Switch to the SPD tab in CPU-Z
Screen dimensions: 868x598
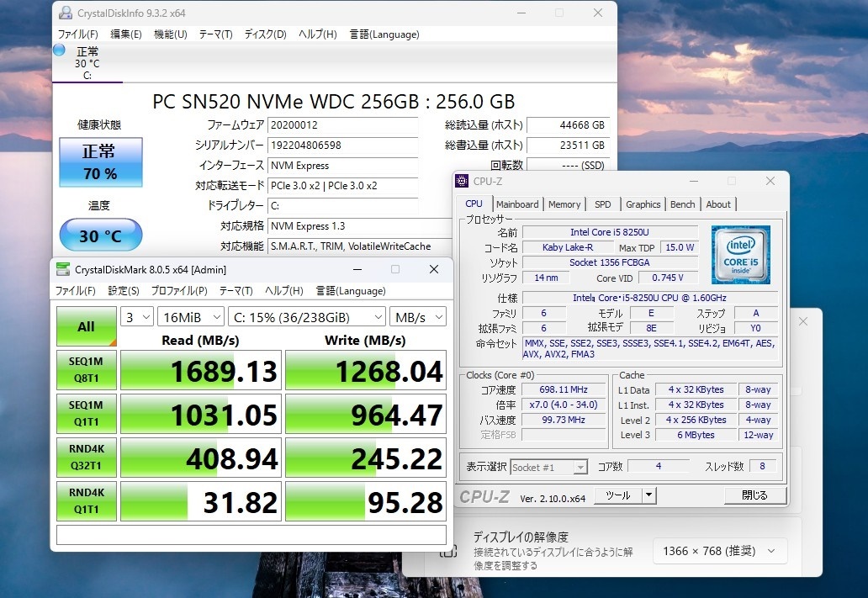pos(603,204)
